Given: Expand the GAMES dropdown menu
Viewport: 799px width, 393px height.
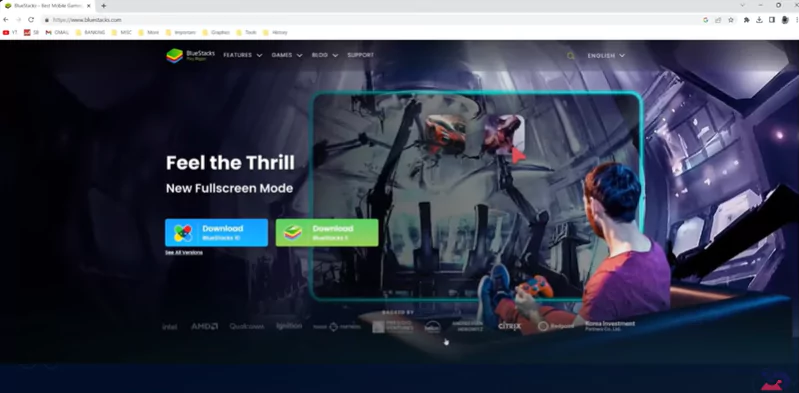Looking at the screenshot, I should pyautogui.click(x=287, y=55).
